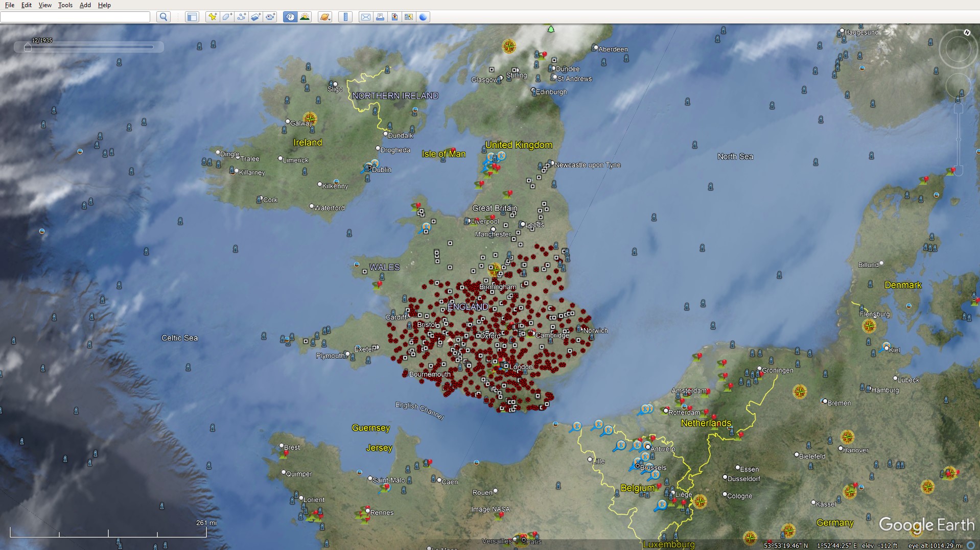This screenshot has height=550, width=980.
Task: Click the Isle of Man label
Action: [444, 154]
